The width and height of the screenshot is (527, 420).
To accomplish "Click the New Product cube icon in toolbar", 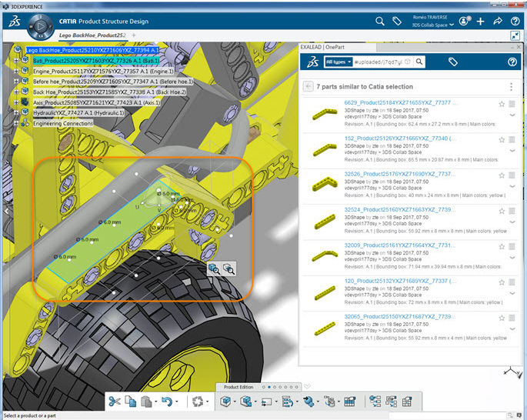I will tap(225, 402).
